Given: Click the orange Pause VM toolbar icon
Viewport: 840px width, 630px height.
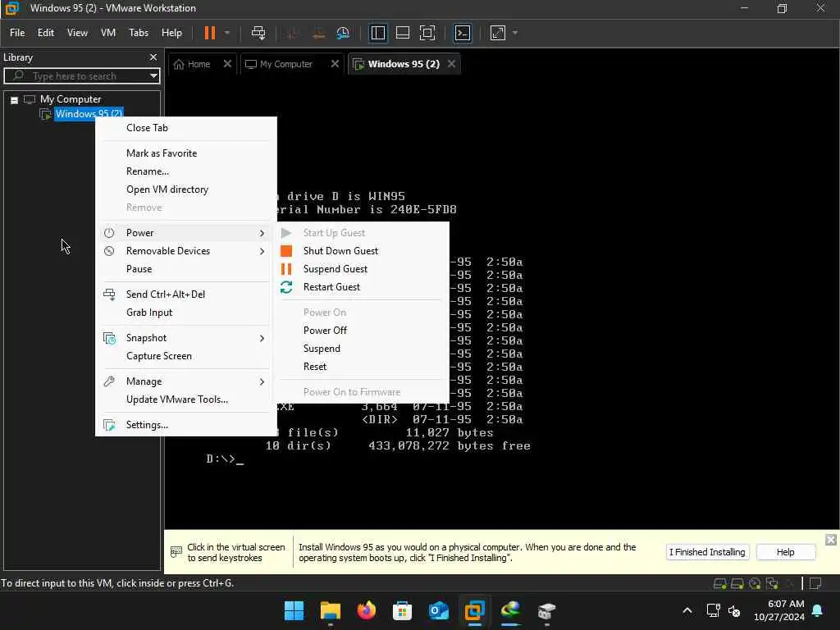Looking at the screenshot, I should tap(209, 33).
